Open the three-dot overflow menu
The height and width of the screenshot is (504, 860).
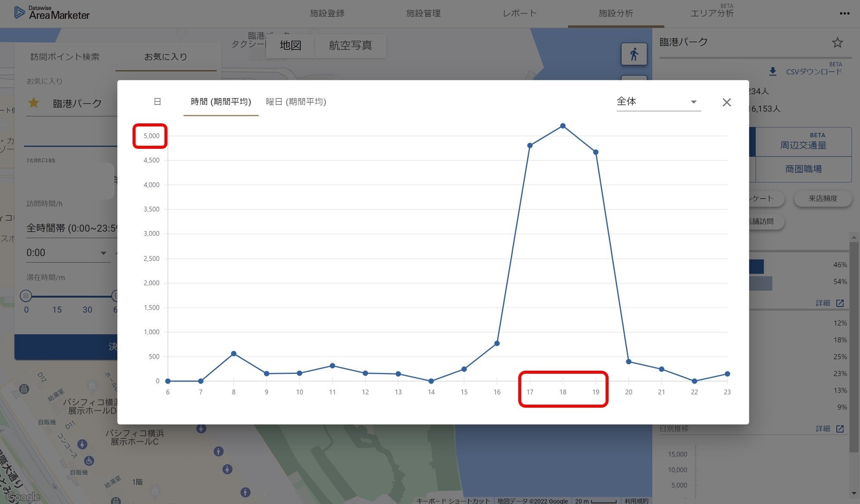point(844,13)
